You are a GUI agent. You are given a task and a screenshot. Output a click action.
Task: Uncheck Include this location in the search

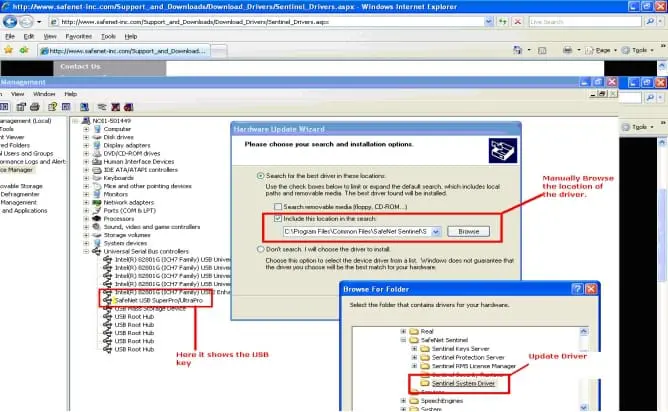[x=278, y=217]
